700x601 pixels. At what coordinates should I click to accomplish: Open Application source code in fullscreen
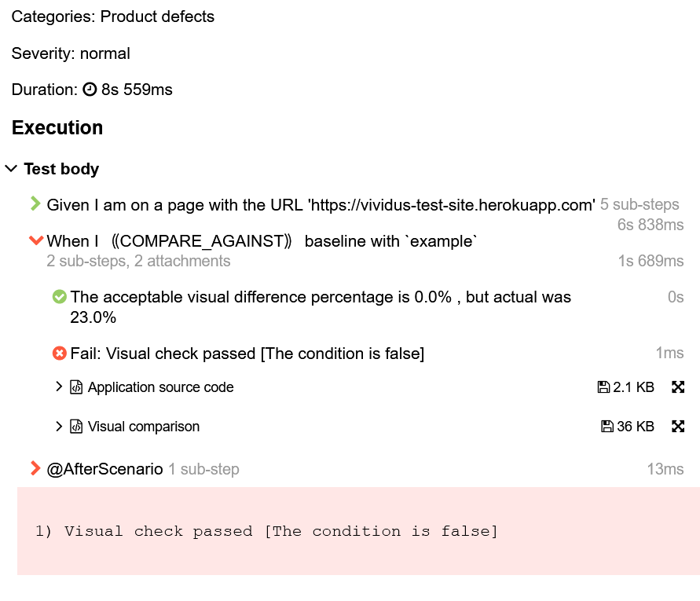click(678, 387)
